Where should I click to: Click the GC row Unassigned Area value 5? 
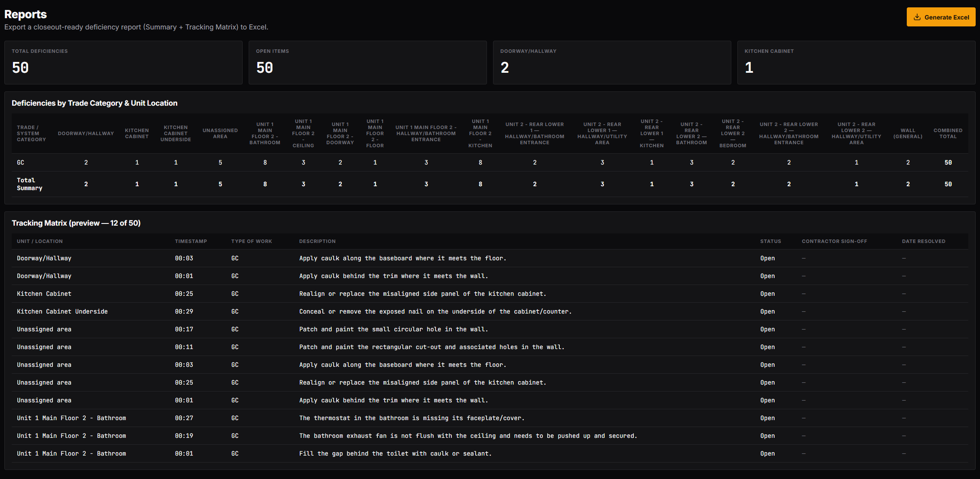[x=220, y=162]
